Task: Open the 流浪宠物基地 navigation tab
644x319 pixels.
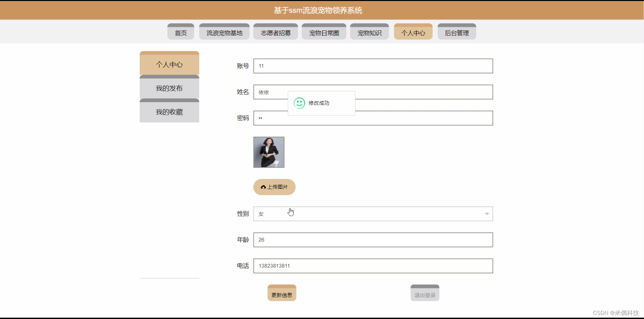Action: tap(224, 32)
